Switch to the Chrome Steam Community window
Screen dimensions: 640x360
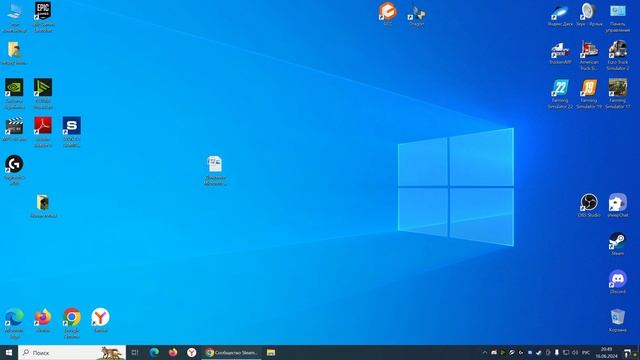click(x=231, y=352)
